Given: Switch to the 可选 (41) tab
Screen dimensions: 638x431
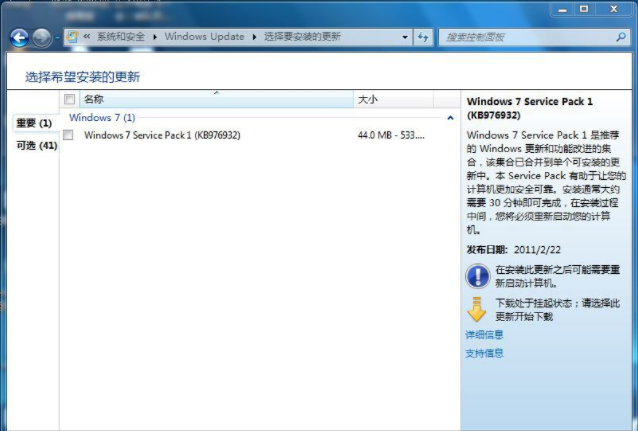Looking at the screenshot, I should 36,146.
